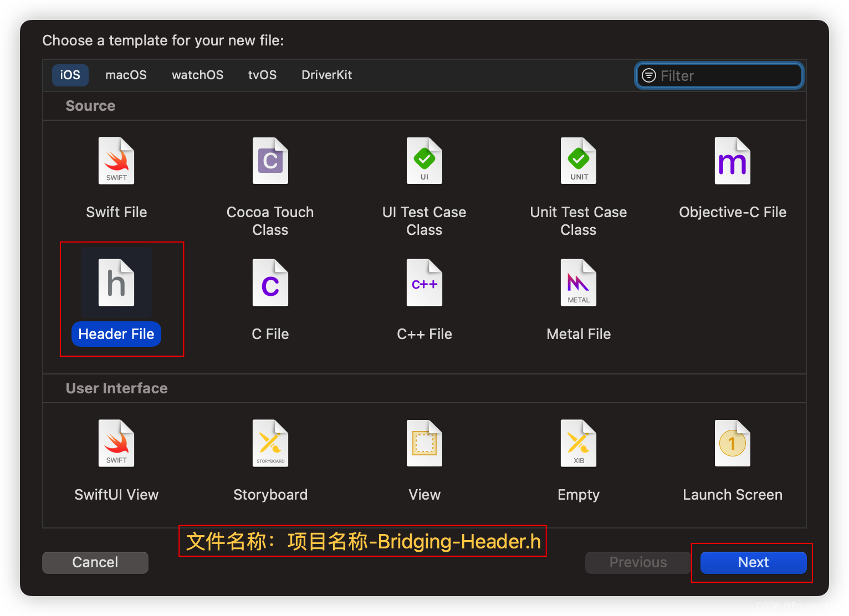Viewport: 849px width, 616px height.
Task: Select the Swift File template icon
Action: click(x=116, y=161)
